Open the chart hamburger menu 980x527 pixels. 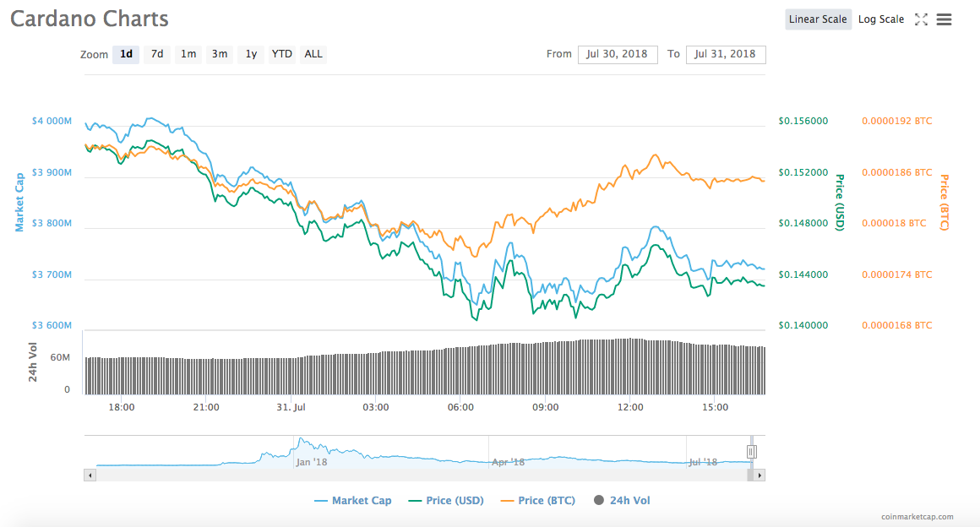click(944, 19)
